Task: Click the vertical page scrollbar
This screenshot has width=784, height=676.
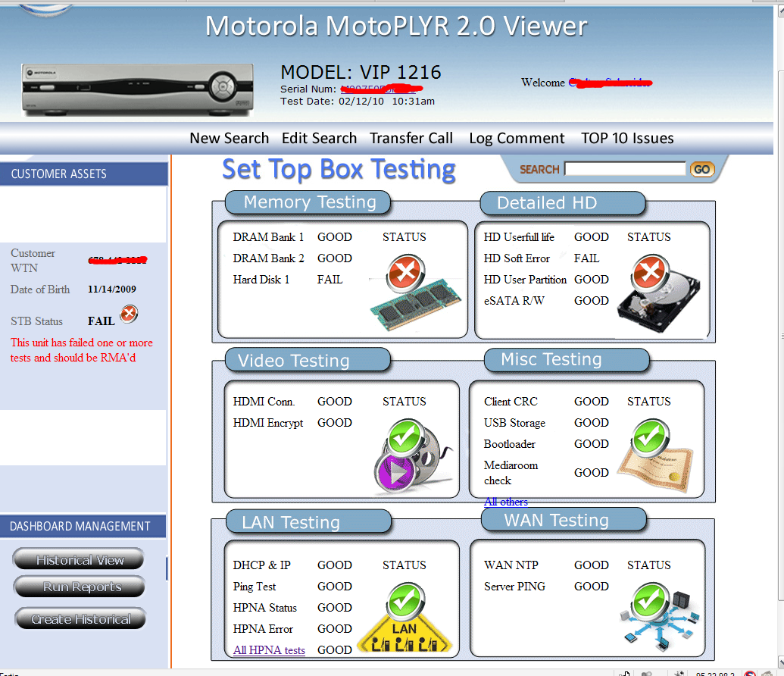Action: pyautogui.click(x=780, y=335)
